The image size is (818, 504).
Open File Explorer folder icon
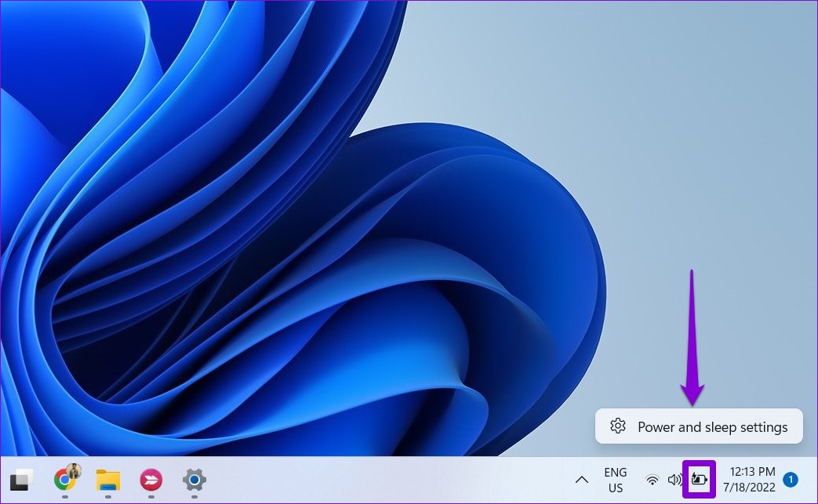point(107,480)
